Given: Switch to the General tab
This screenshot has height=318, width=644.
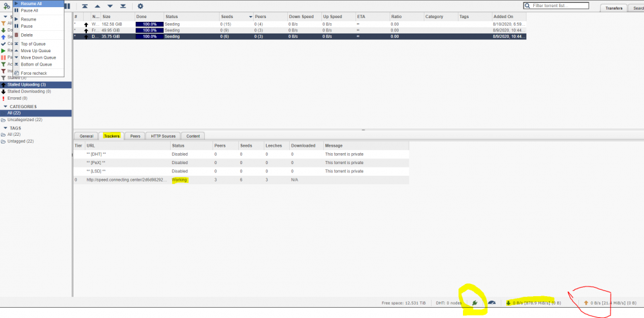Looking at the screenshot, I should pyautogui.click(x=86, y=136).
